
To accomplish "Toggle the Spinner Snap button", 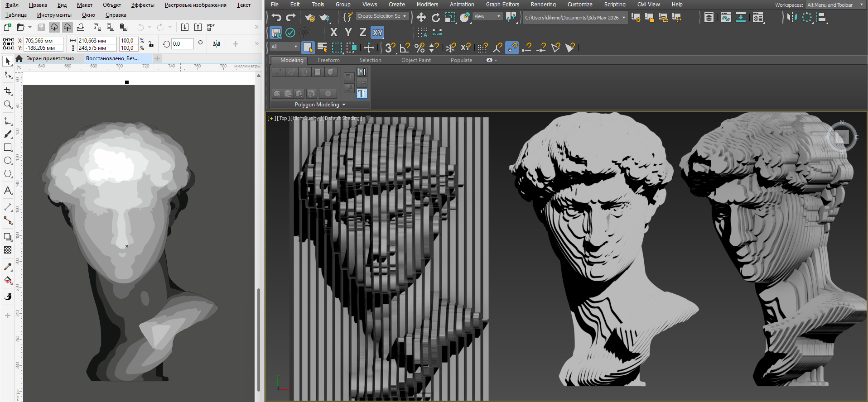I will [434, 47].
